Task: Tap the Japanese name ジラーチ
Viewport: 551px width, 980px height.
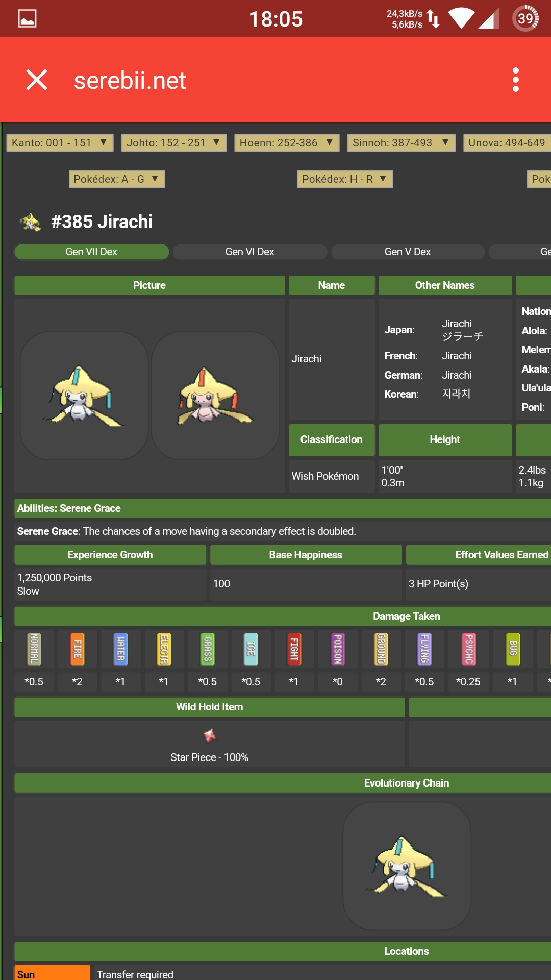Action: pos(462,336)
